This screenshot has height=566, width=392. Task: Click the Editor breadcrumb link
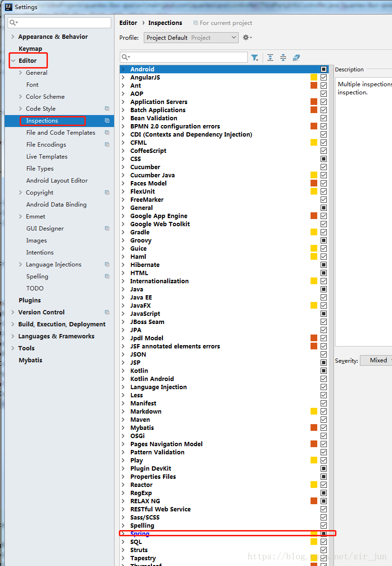pyautogui.click(x=128, y=23)
